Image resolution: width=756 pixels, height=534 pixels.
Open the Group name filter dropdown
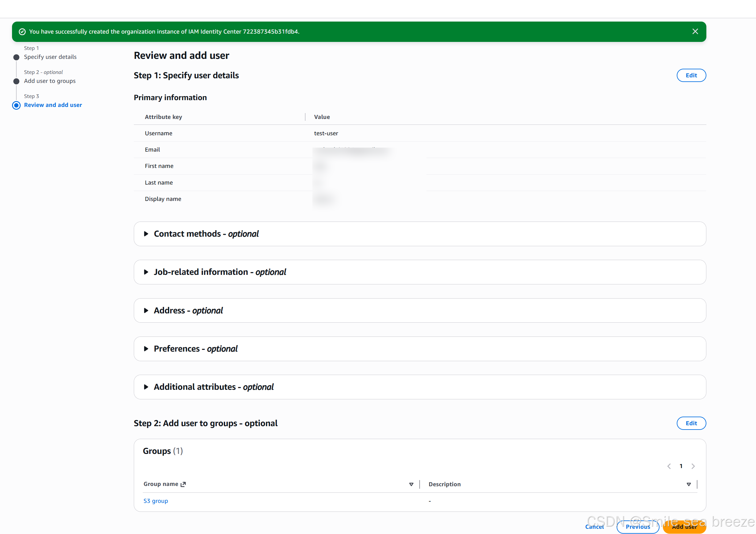pos(411,484)
